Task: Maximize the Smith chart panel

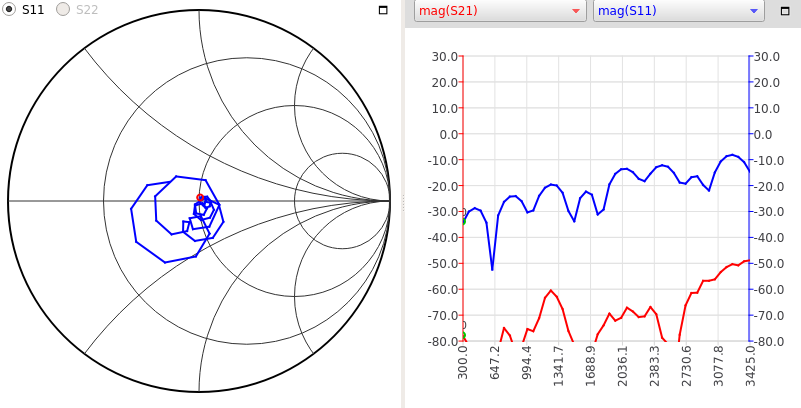Action: pyautogui.click(x=383, y=10)
